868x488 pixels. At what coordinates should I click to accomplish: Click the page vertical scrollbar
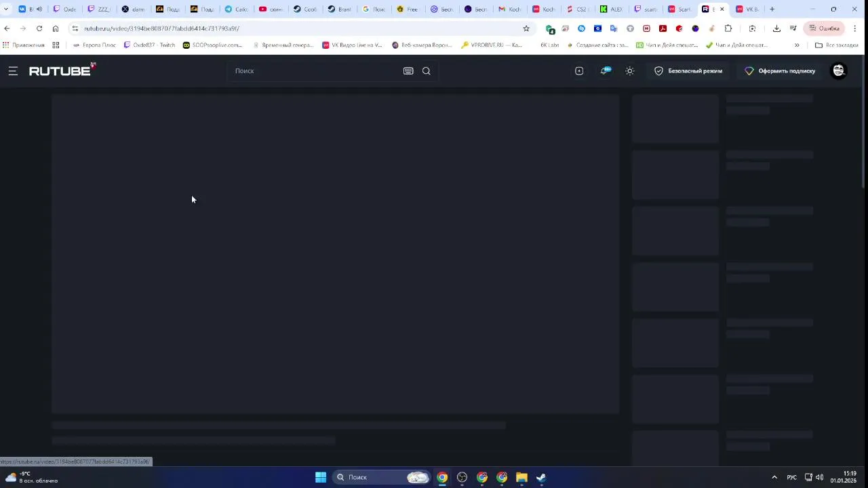(863, 122)
